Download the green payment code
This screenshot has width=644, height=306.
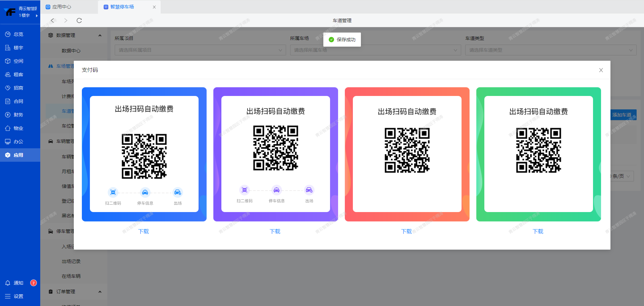tap(538, 232)
